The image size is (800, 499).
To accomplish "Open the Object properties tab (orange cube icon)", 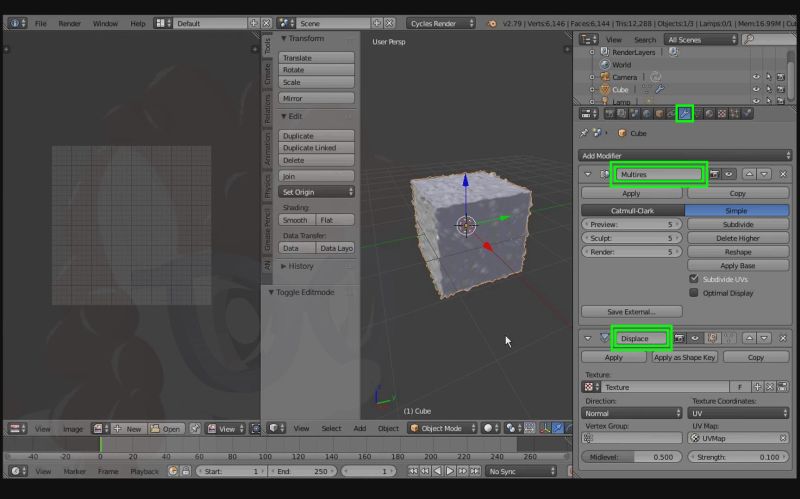I will click(659, 114).
